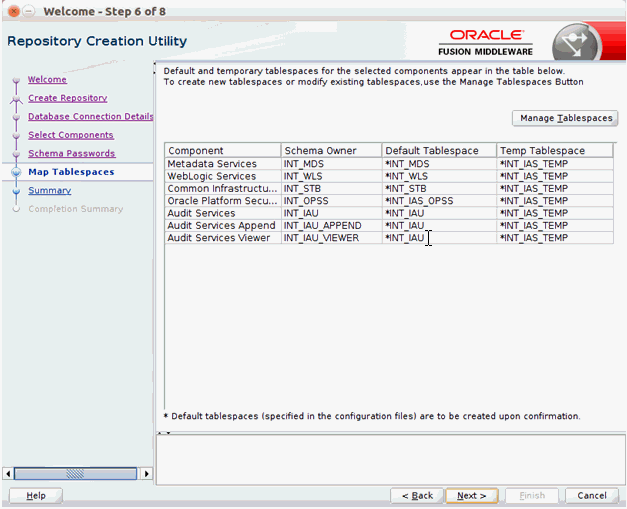
Task: Open default tablespace for Audit Services Viewer
Action: (439, 238)
